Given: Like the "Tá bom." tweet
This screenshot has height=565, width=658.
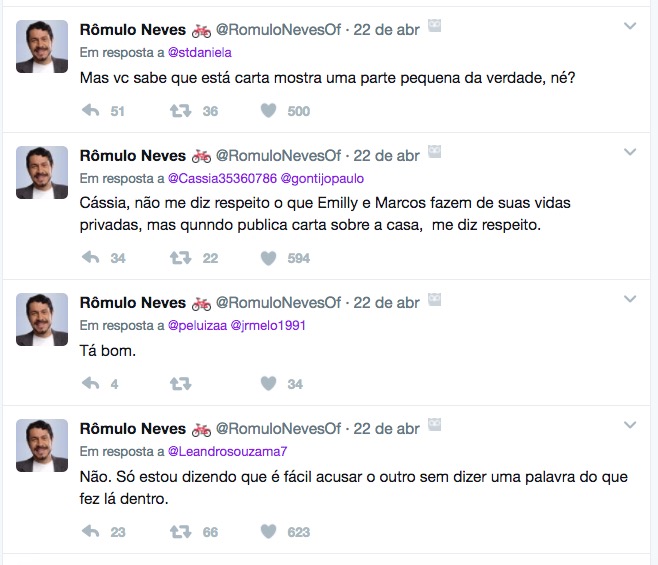Looking at the screenshot, I should 268,383.
